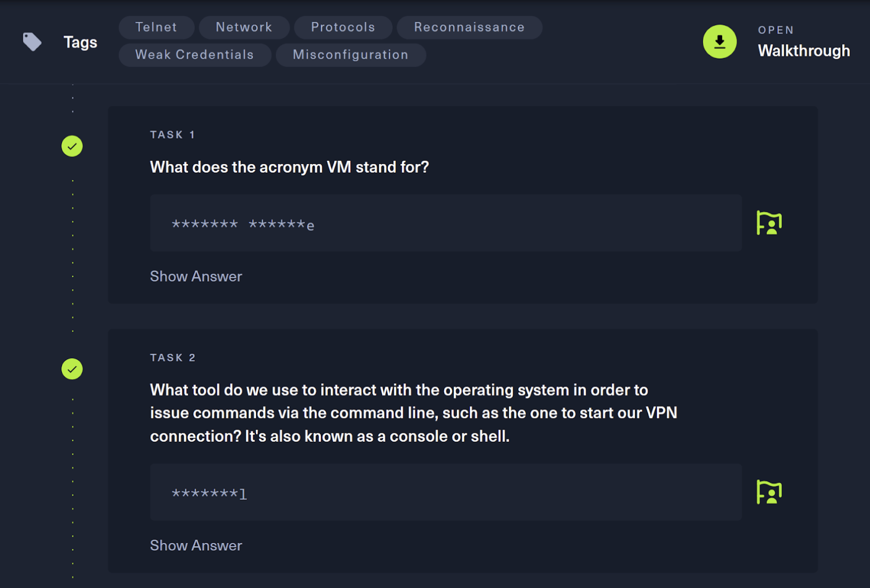The image size is (870, 588).
Task: Open the Walkthrough link
Action: [x=804, y=51]
